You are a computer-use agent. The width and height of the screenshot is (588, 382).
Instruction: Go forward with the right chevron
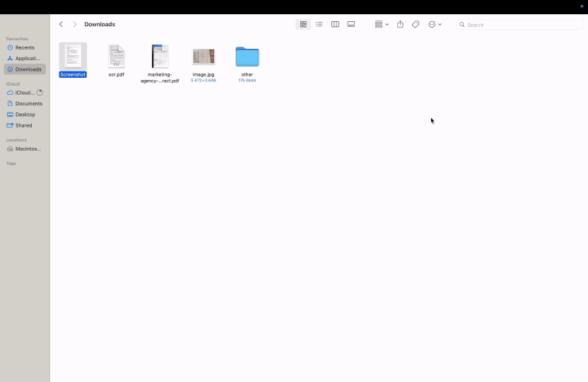[x=75, y=24]
